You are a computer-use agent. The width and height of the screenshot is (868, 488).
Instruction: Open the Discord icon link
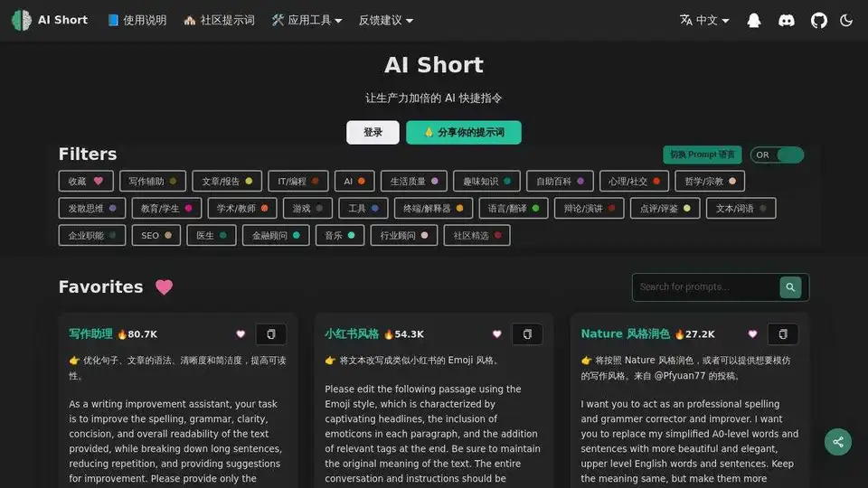coord(786,21)
